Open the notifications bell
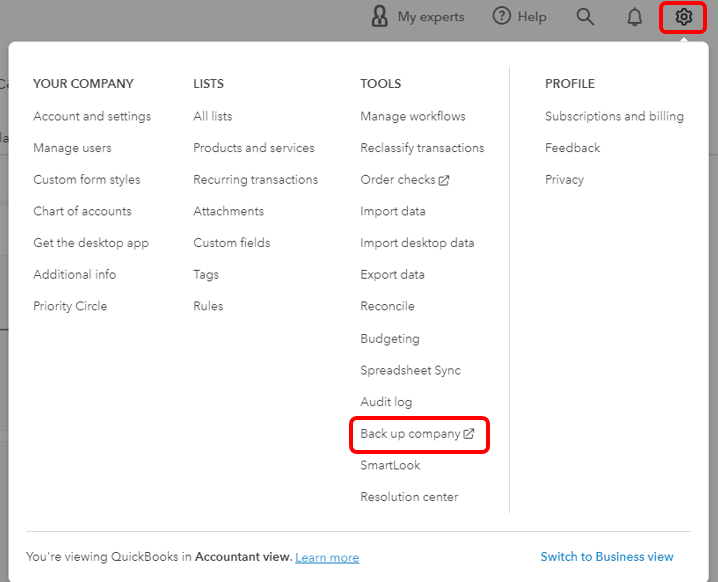 634,17
